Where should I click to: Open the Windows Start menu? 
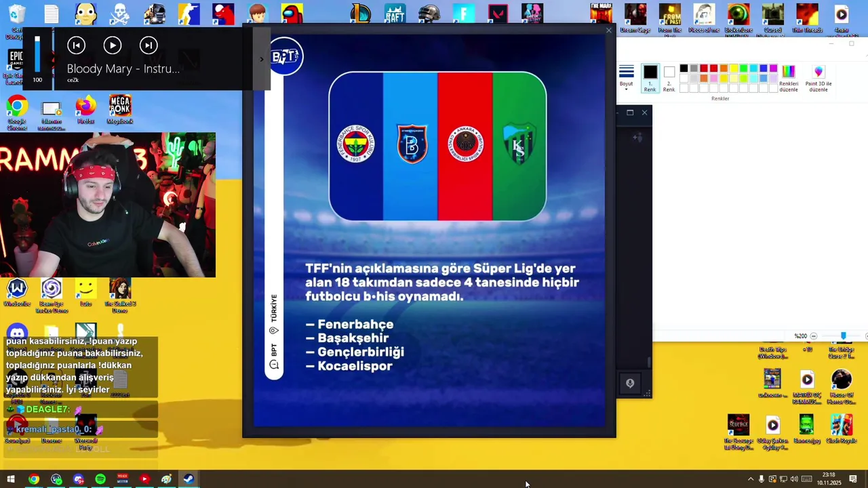click(x=11, y=479)
